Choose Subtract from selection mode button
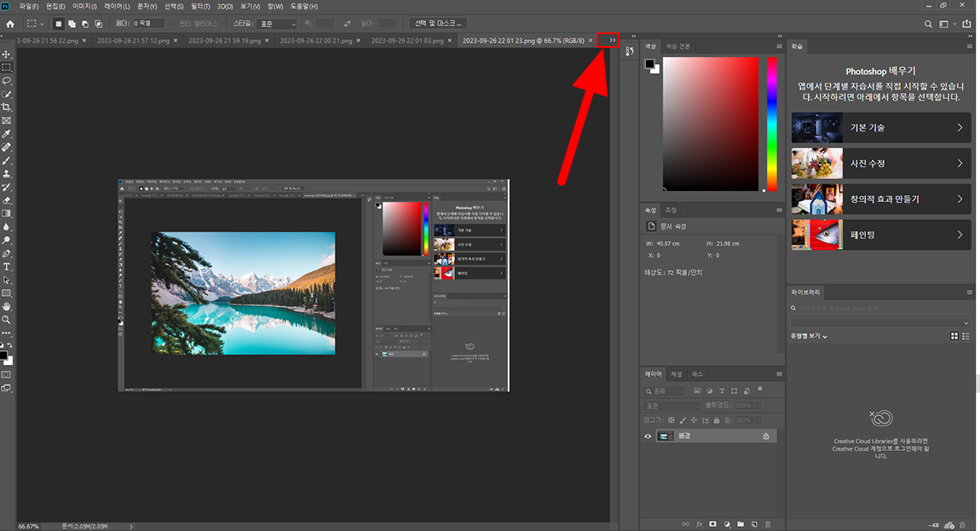This screenshot has height=531, width=980. 85,24
